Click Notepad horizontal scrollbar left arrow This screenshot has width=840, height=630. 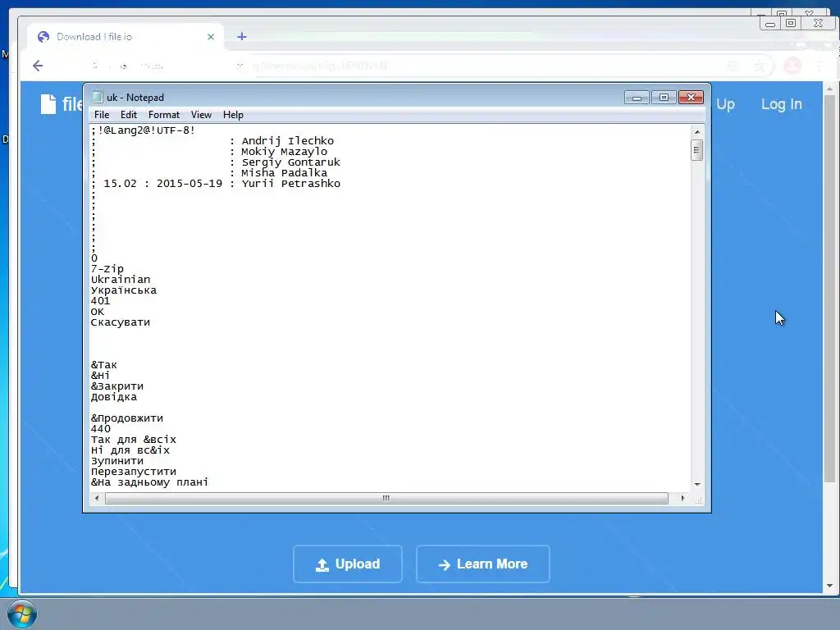click(97, 498)
